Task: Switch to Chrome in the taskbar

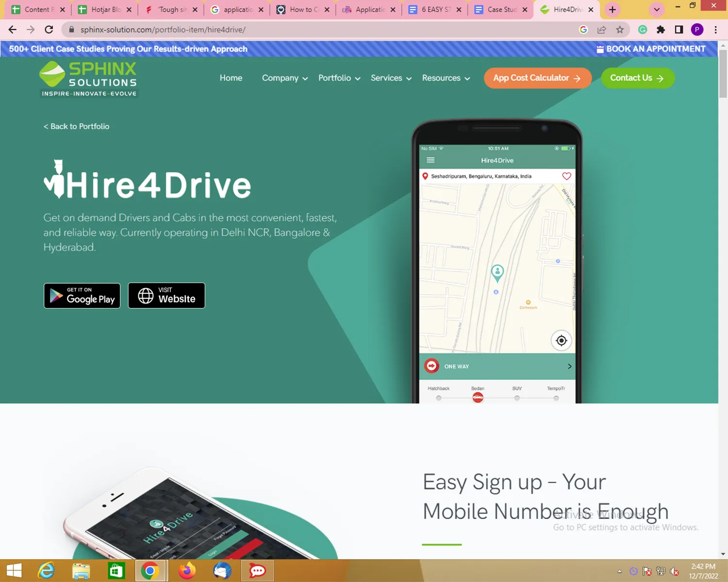Action: (x=150, y=571)
